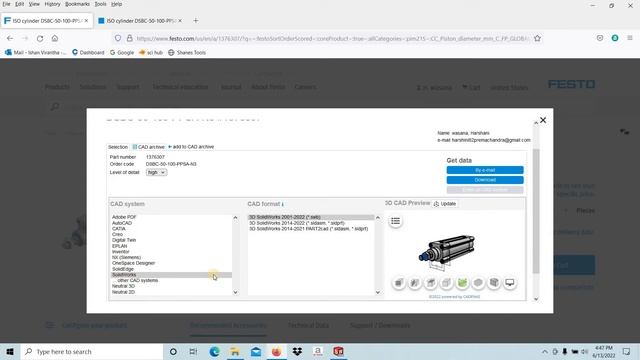Select Creo in CAD system list
Viewport: 640px width, 360px height.
point(117,234)
